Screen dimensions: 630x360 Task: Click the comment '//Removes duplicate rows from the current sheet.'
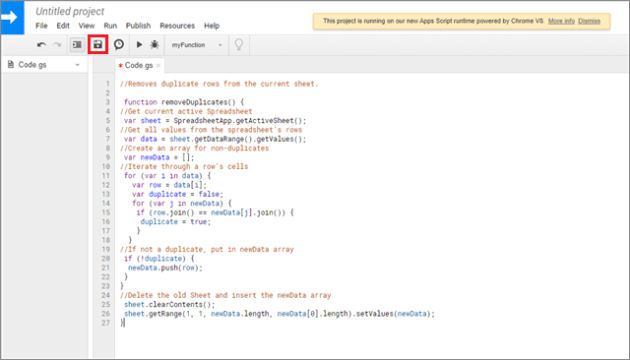point(219,84)
